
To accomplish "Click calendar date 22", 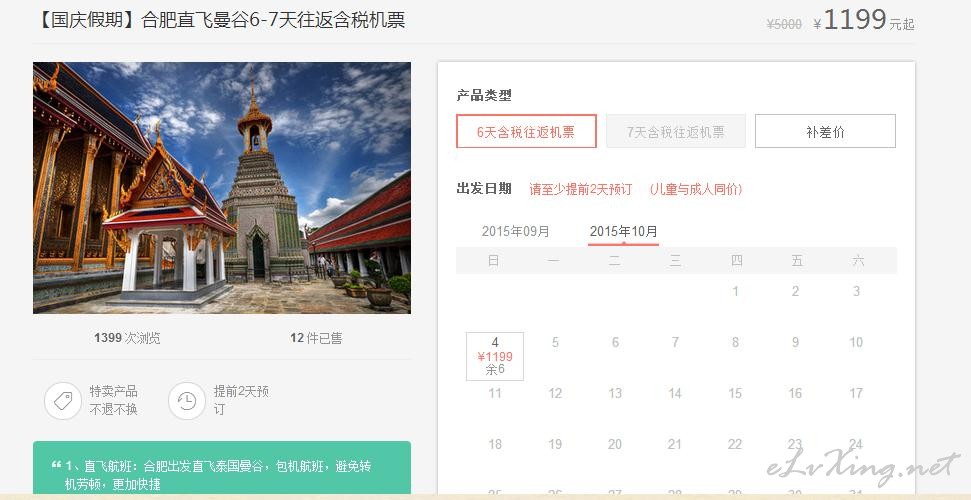I will point(735,444).
